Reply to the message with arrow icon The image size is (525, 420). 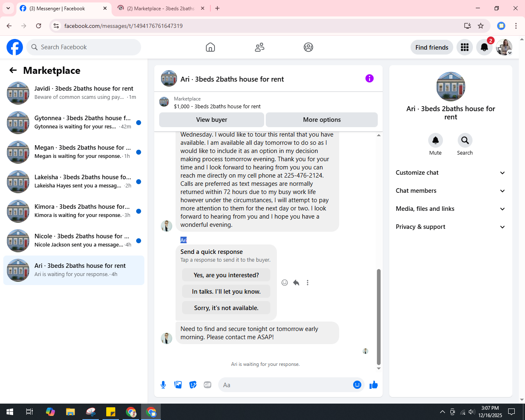(x=296, y=283)
